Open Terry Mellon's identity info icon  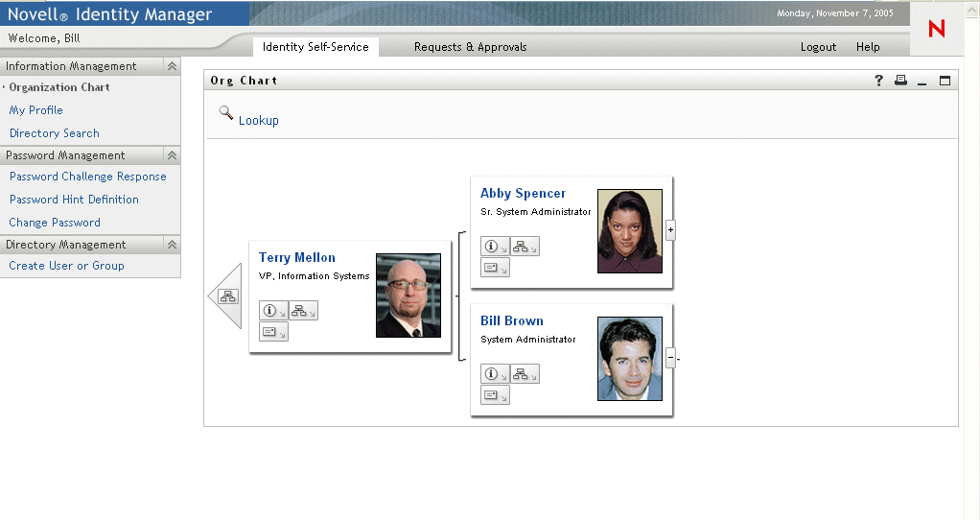[x=273, y=311]
